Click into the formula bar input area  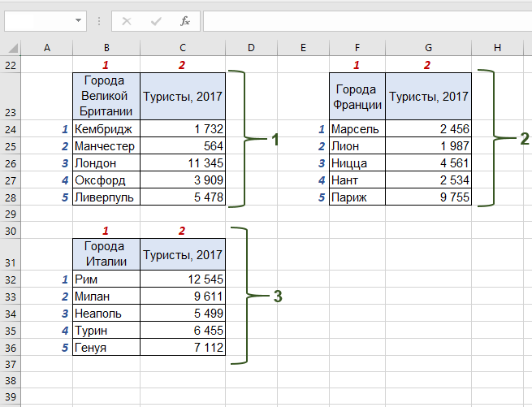click(365, 21)
